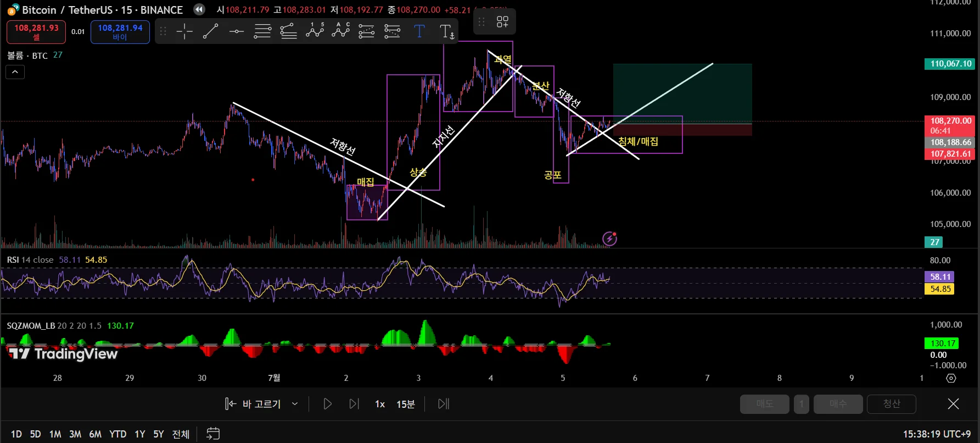Select the Elliott impulse wave 1-5 tool

click(315, 31)
